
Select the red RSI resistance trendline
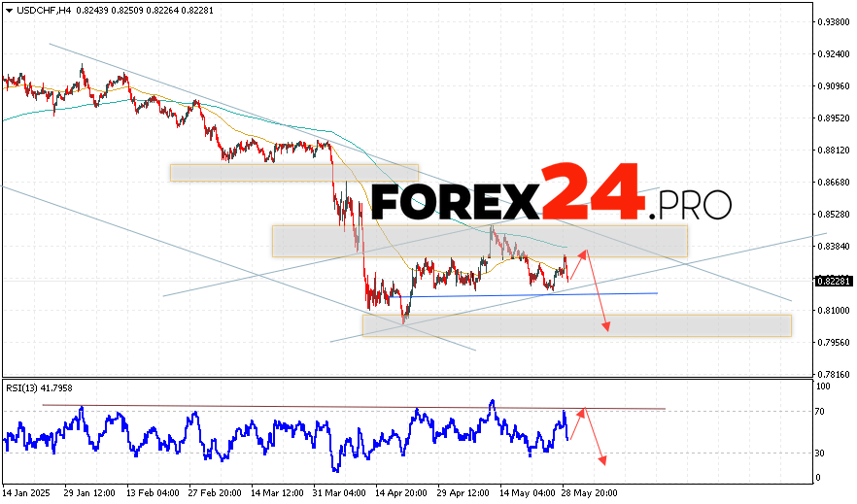point(350,407)
